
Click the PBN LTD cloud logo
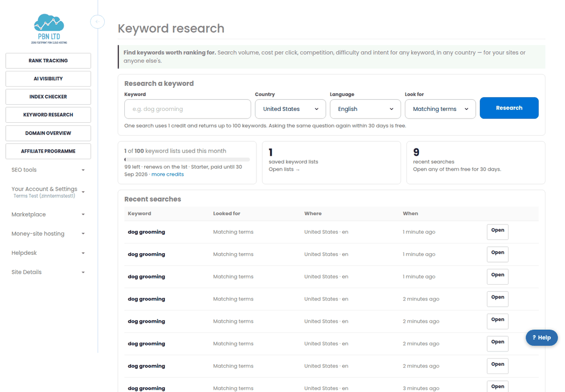tap(49, 29)
